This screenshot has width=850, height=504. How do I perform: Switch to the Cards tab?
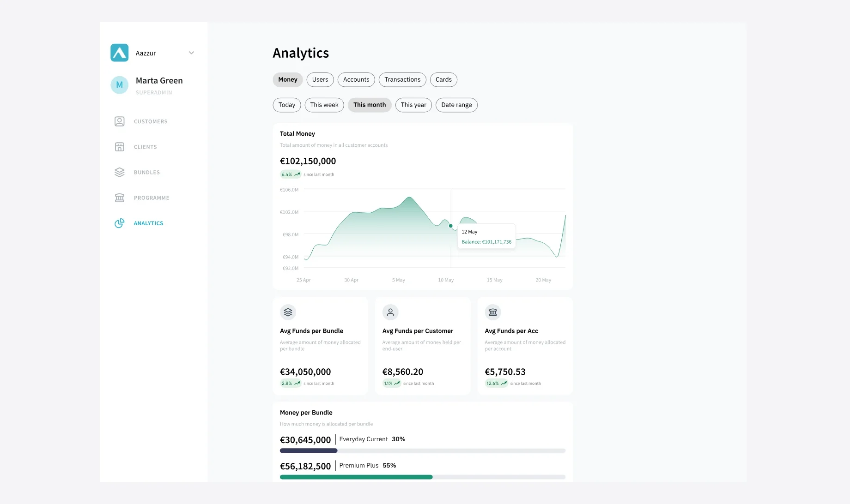[443, 79]
